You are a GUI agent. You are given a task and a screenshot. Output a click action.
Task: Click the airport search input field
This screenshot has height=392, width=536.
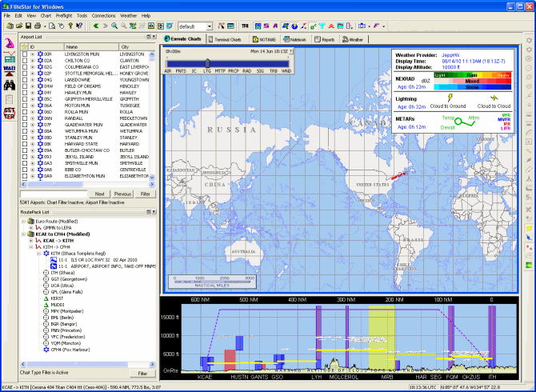pos(54,194)
